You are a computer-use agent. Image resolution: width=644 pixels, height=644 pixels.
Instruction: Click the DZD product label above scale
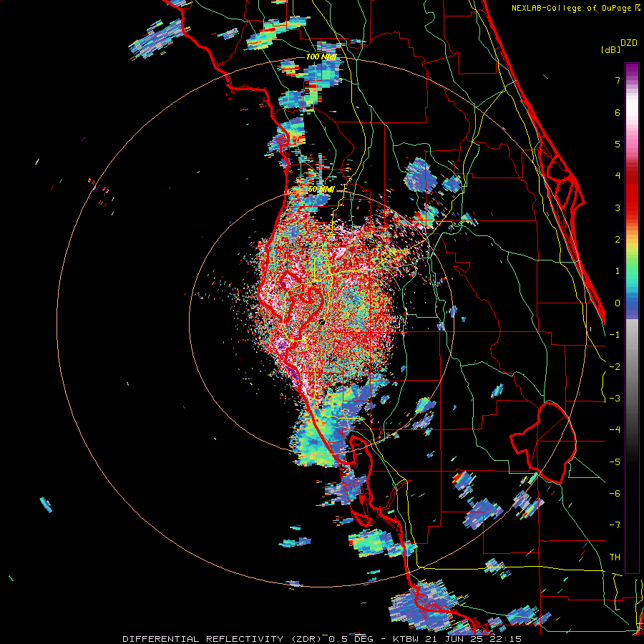click(x=629, y=43)
